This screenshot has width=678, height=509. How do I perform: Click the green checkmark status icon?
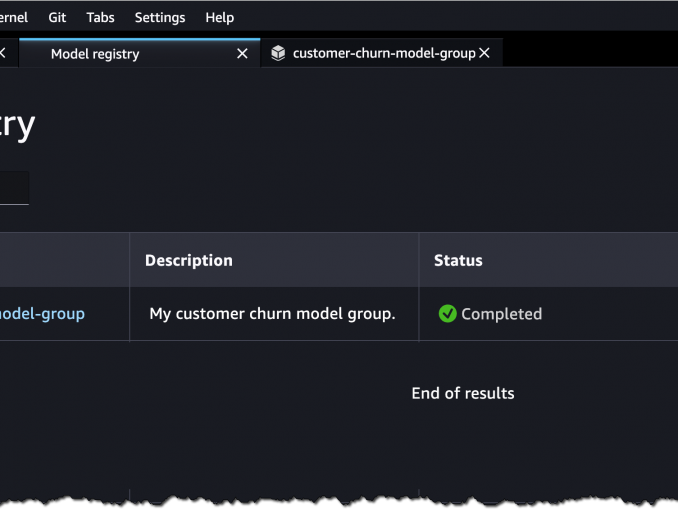point(447,314)
